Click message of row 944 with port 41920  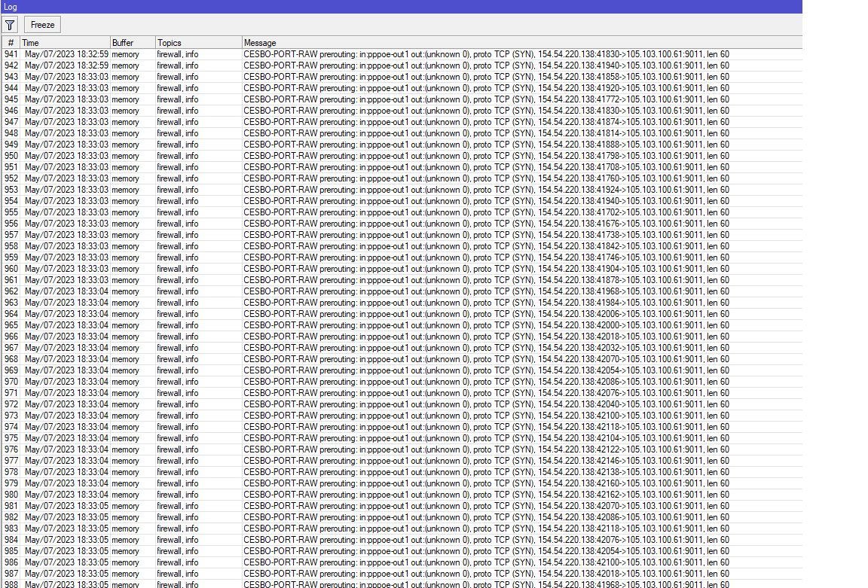click(486, 88)
